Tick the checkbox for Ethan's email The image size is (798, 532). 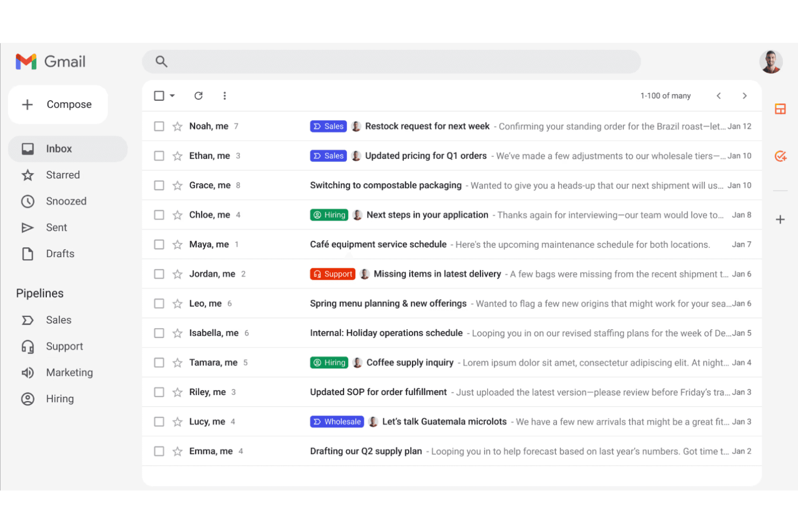tap(159, 156)
